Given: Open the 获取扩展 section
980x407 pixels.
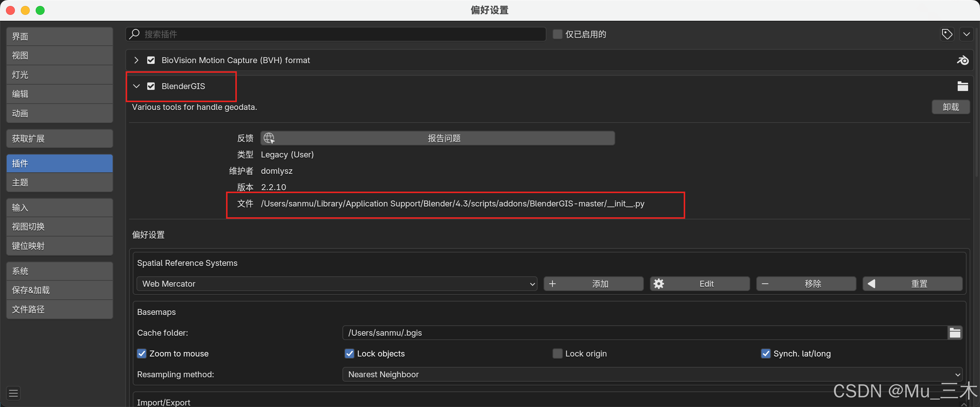Looking at the screenshot, I should (59, 139).
